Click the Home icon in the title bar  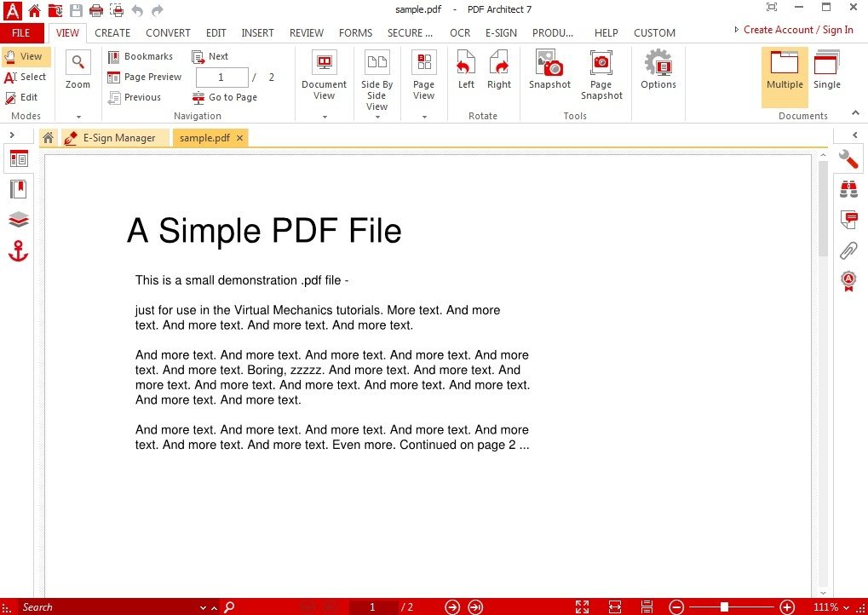click(x=34, y=10)
